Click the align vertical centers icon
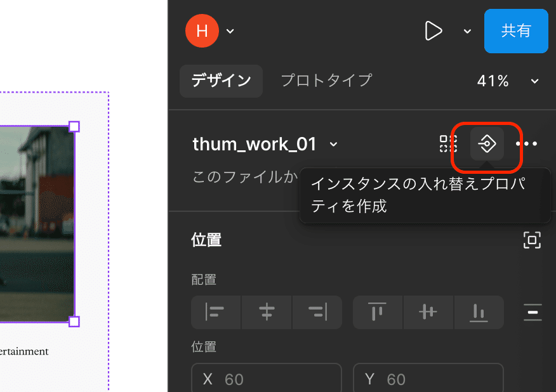556x392 pixels. pos(428,312)
